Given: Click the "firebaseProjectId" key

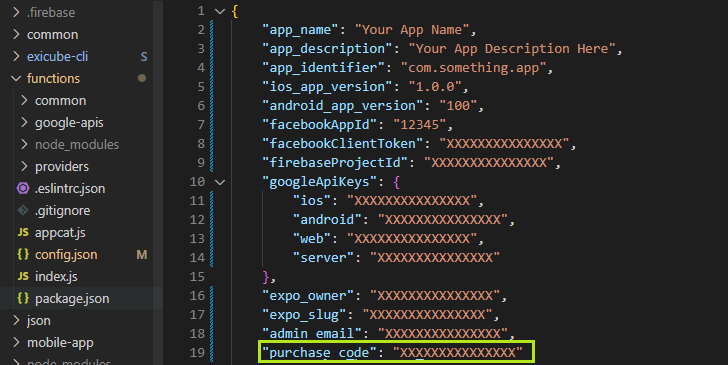Looking at the screenshot, I should point(335,163).
